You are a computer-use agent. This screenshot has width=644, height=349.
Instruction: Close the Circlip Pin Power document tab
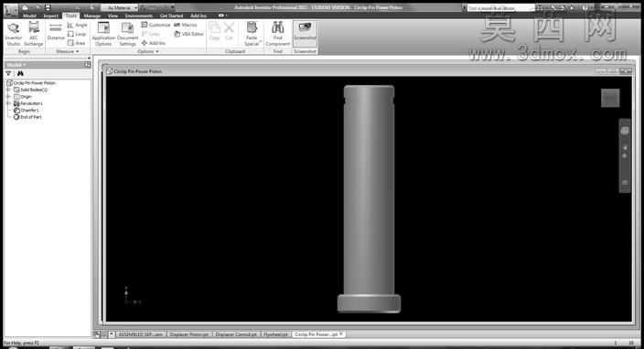pos(341,333)
